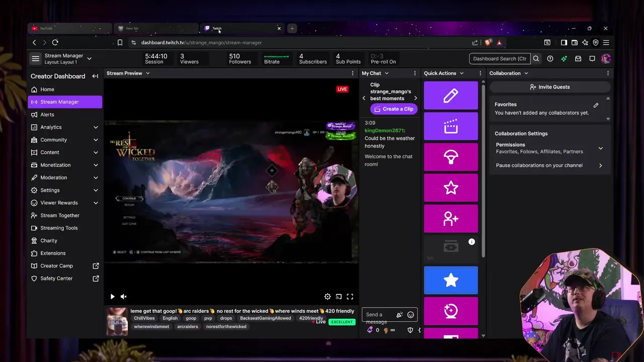The image size is (644, 362).
Task: Open the My Chat panel dropdown
Action: pos(386,73)
